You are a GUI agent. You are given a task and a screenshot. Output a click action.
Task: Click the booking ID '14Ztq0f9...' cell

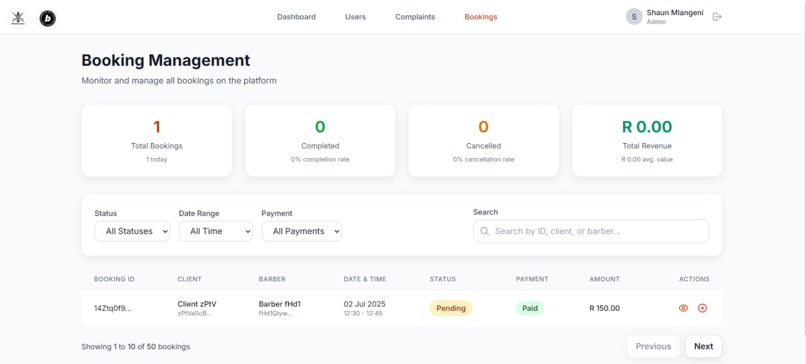tap(113, 308)
